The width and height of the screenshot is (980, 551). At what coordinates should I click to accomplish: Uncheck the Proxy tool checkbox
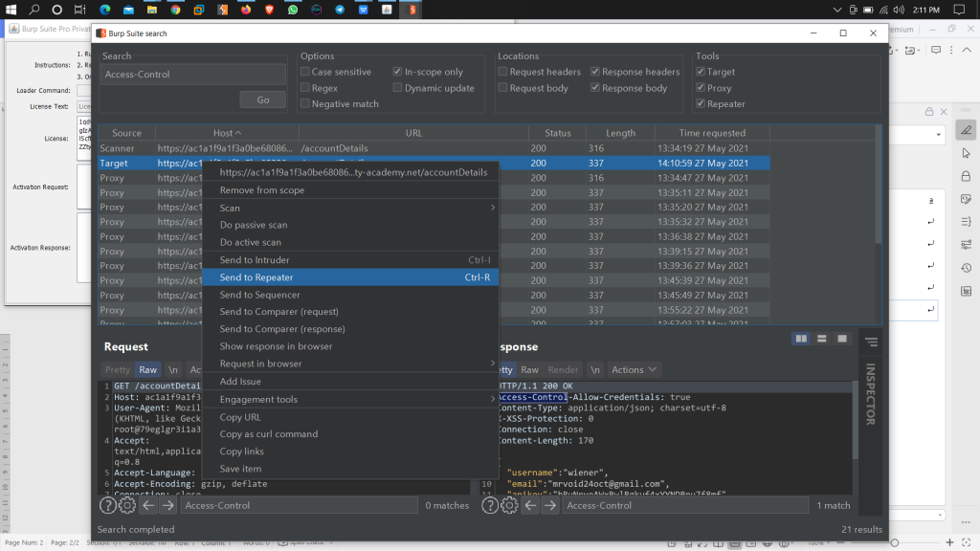point(701,87)
